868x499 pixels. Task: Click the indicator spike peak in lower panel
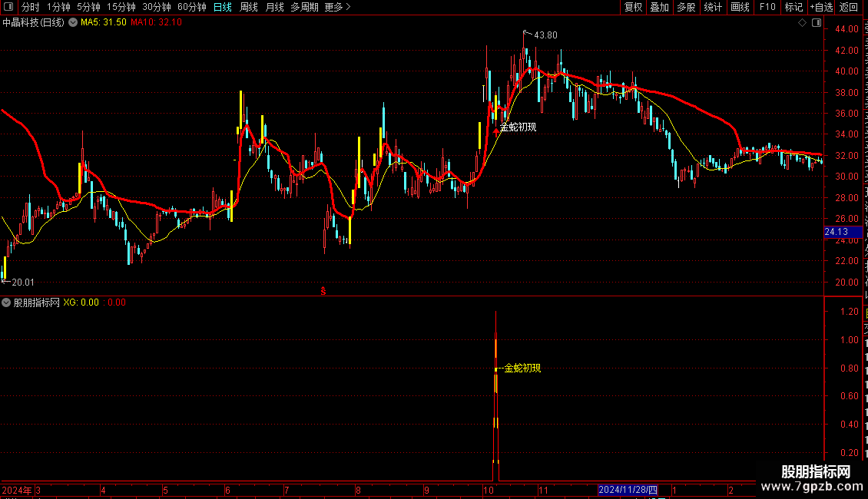495,313
